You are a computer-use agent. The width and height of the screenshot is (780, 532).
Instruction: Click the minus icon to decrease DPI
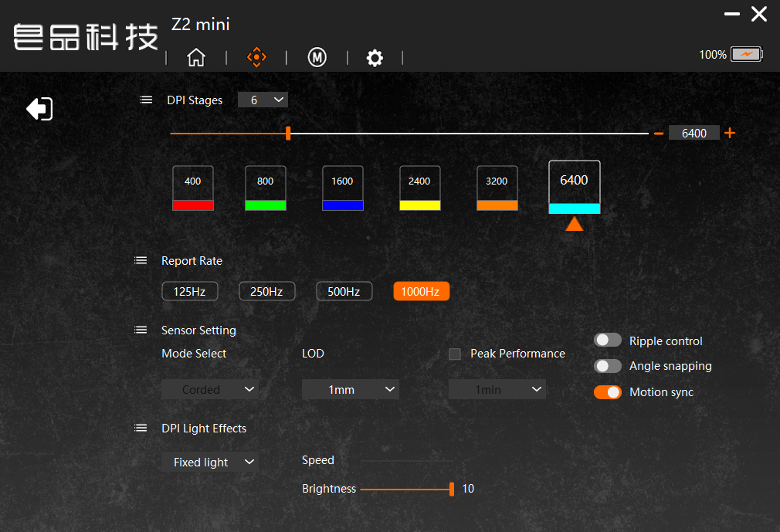tap(659, 133)
